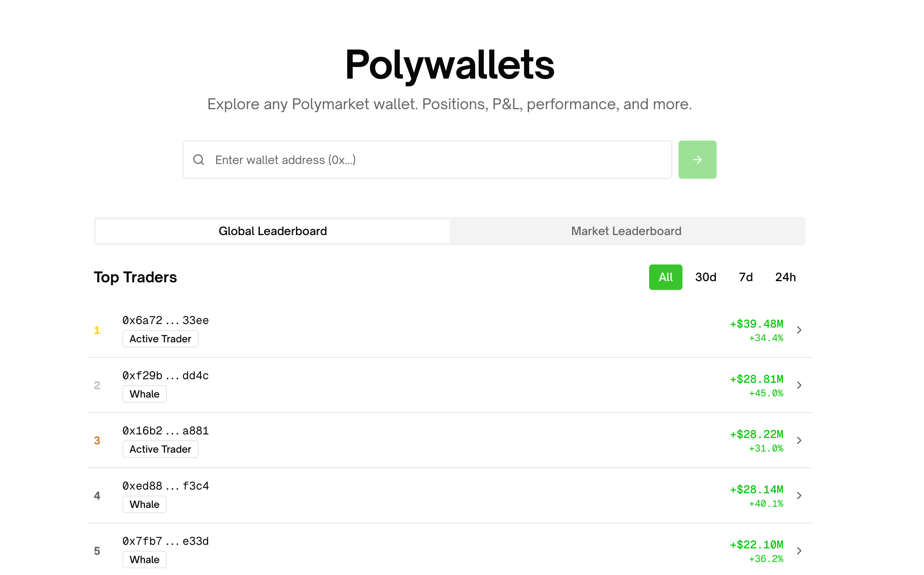Select the Global Leaderboard tab
The height and width of the screenshot is (575, 924).
(273, 231)
